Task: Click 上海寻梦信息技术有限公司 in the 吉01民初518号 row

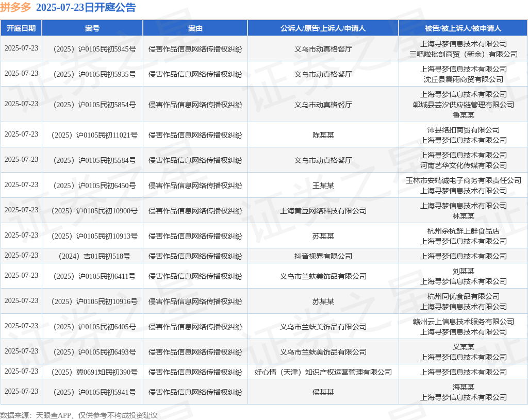Action: click(464, 256)
